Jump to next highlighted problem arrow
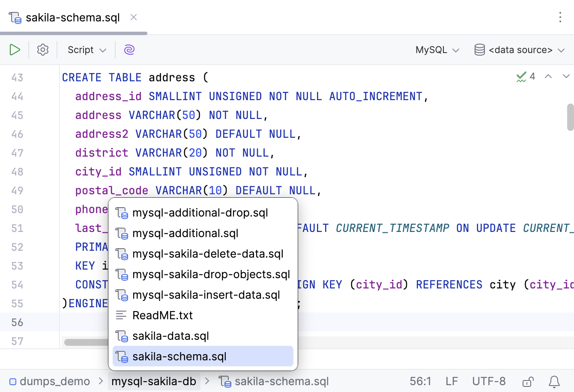 pos(566,77)
